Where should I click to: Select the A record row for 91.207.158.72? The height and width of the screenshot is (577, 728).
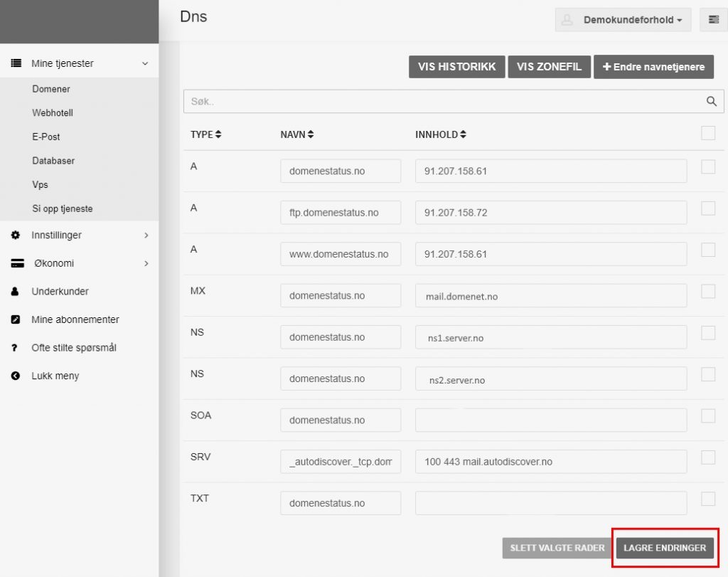click(x=708, y=208)
